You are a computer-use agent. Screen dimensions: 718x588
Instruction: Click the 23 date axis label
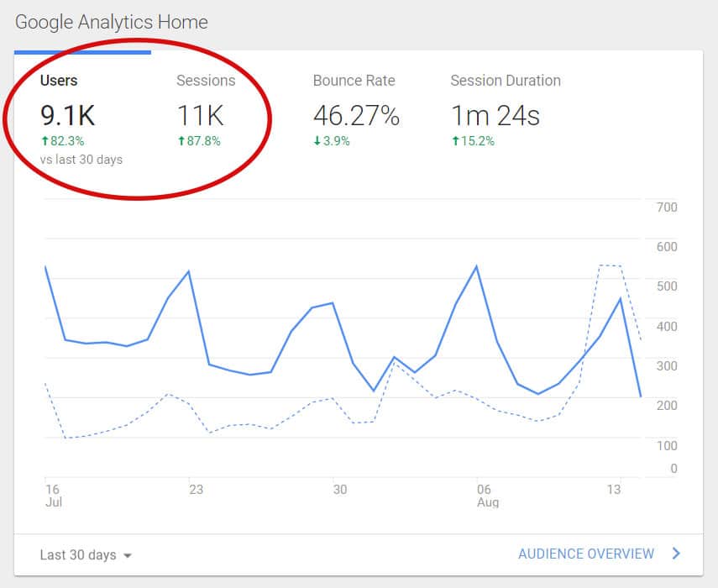point(196,490)
